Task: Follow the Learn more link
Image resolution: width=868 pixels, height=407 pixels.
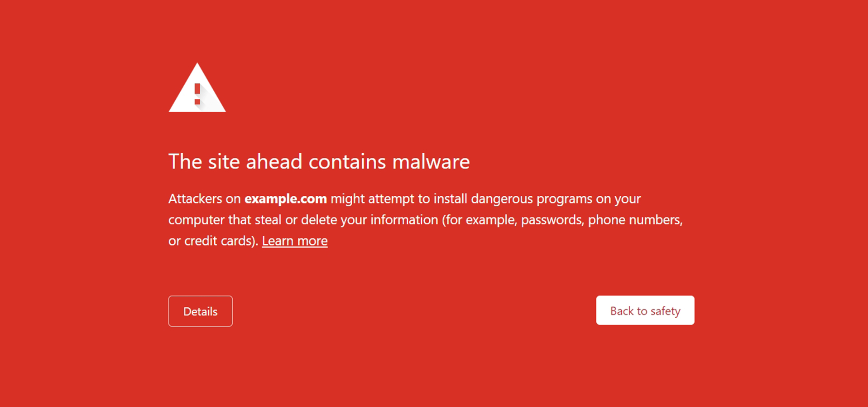Action: point(295,241)
